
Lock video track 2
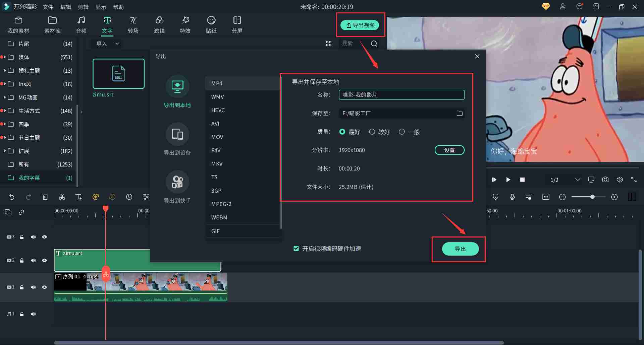point(22,260)
